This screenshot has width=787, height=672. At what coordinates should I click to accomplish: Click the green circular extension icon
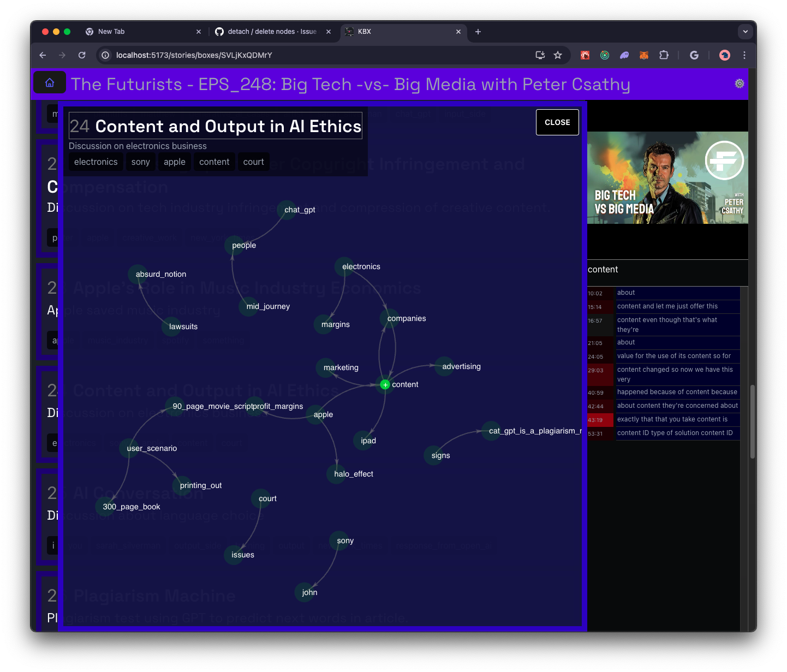tap(605, 55)
